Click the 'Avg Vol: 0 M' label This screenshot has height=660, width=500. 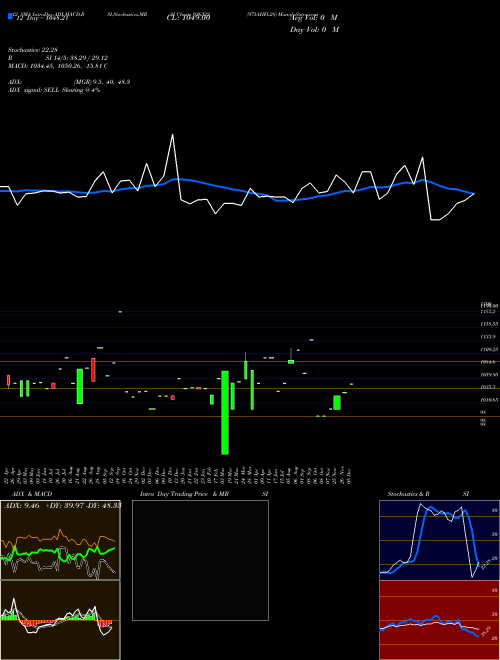tap(314, 18)
